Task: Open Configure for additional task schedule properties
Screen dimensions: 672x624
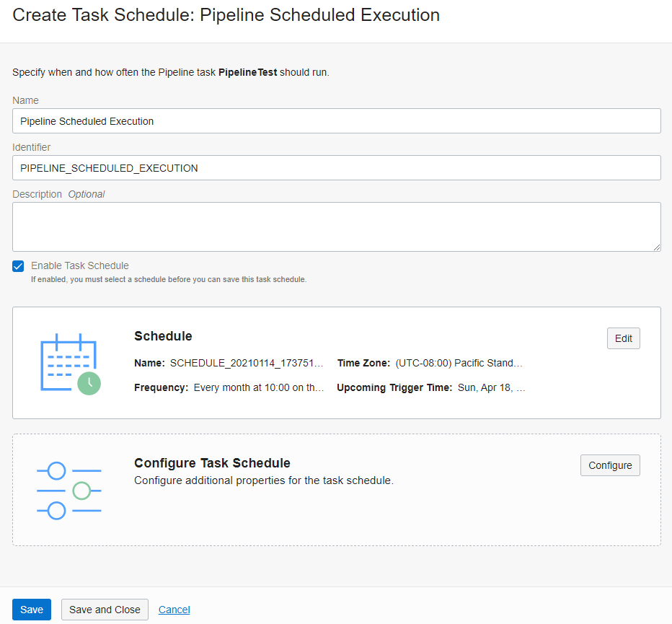Action: [610, 465]
